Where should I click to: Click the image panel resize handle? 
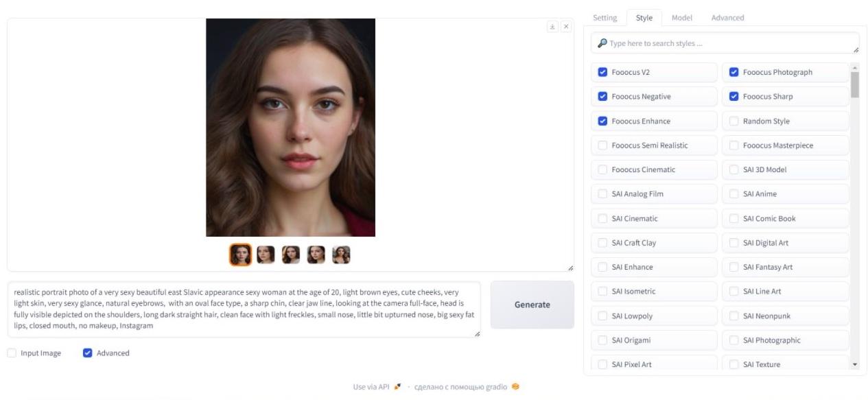pyautogui.click(x=571, y=268)
